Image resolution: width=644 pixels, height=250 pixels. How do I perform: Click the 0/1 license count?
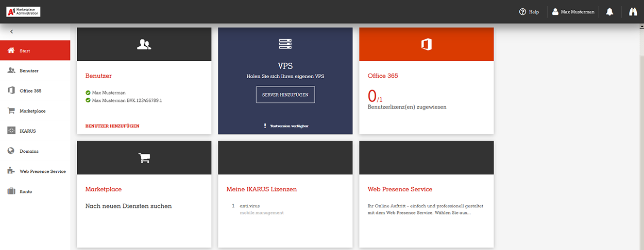pos(375,96)
